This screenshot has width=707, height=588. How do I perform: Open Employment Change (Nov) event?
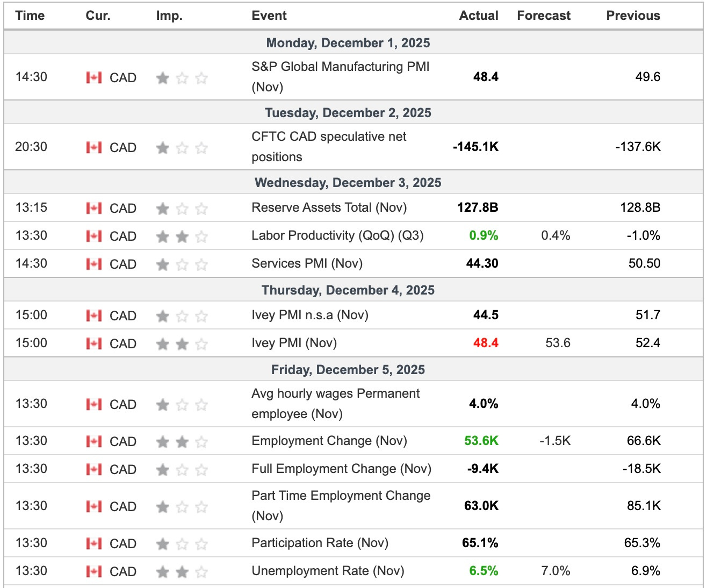[329, 441]
